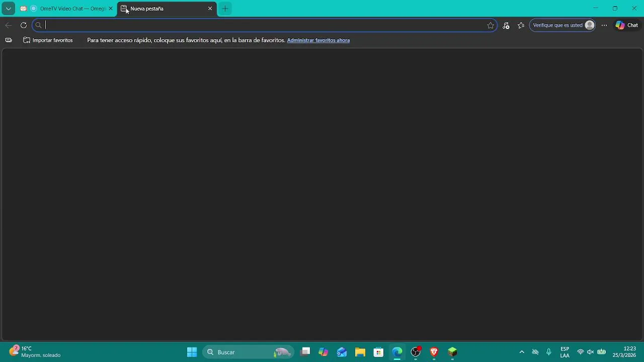Open the tab actions menu dropdown
The width and height of the screenshot is (644, 362).
(9, 9)
